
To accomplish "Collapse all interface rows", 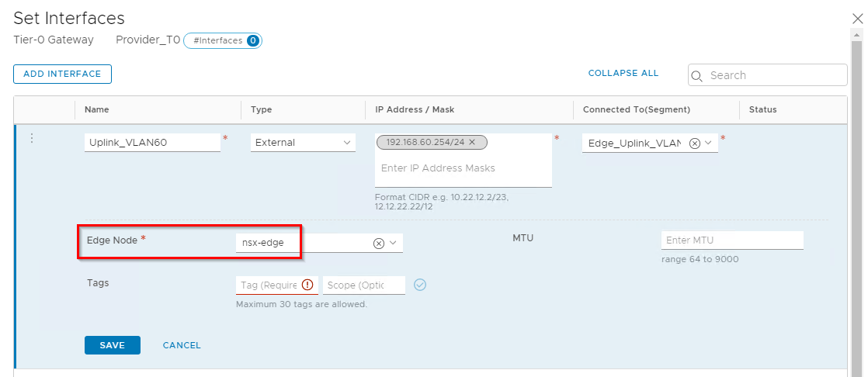I will (623, 73).
